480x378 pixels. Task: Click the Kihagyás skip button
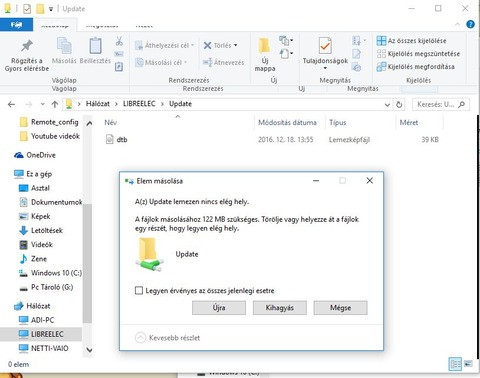(279, 308)
